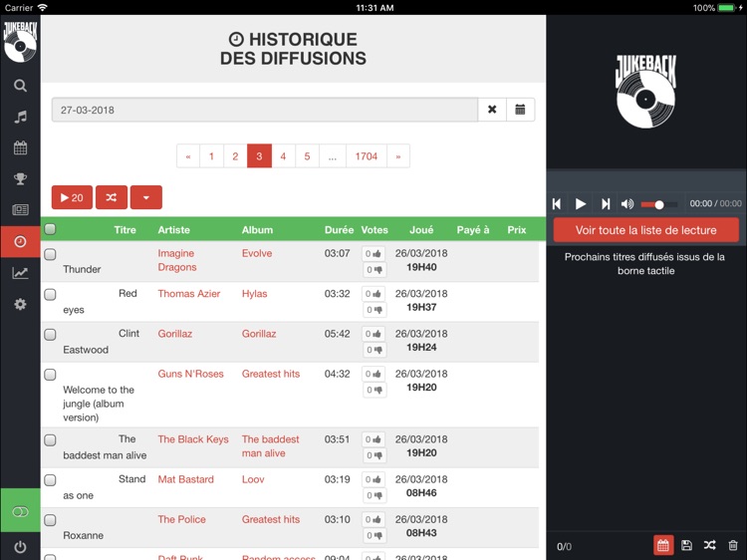Open album Hylas link
The image size is (747, 560).
[254, 294]
